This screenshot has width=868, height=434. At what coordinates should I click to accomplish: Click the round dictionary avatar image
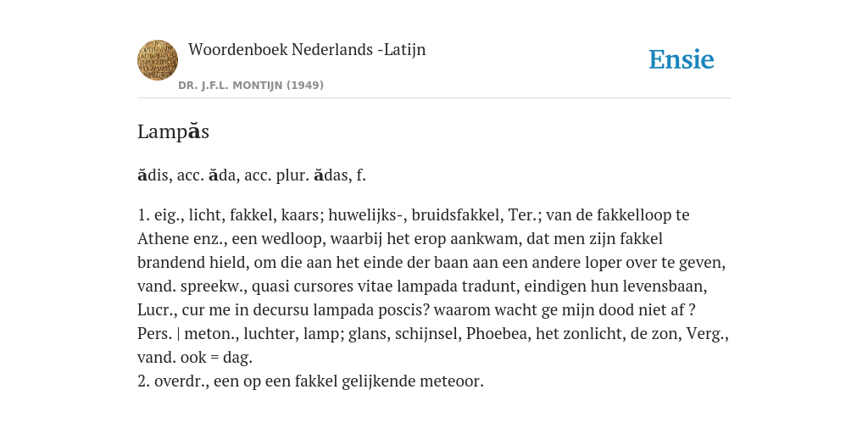click(158, 60)
